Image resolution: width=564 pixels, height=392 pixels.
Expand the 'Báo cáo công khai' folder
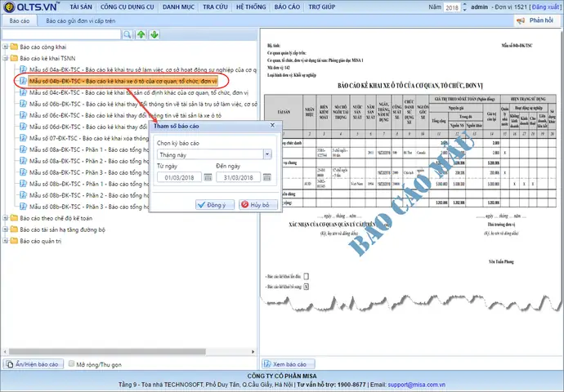[6, 47]
